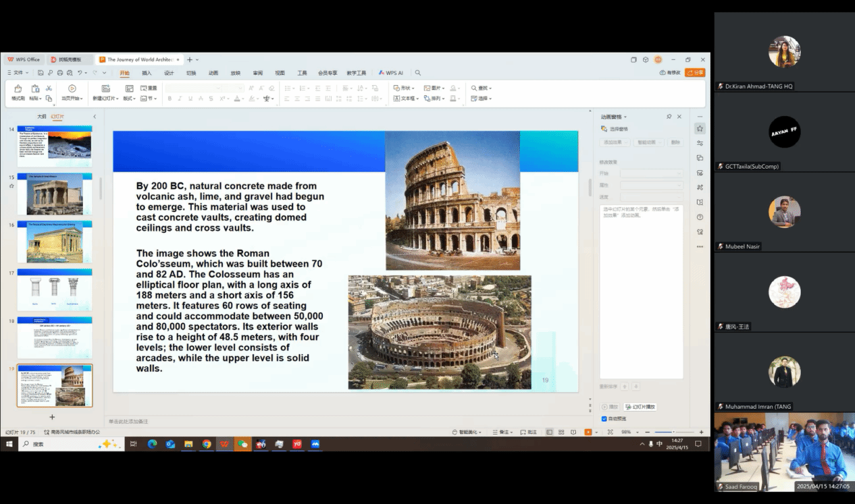Screen dimensions: 855x504
Task: Click the 幻灯片播放 slideshow play button
Action: coord(640,407)
